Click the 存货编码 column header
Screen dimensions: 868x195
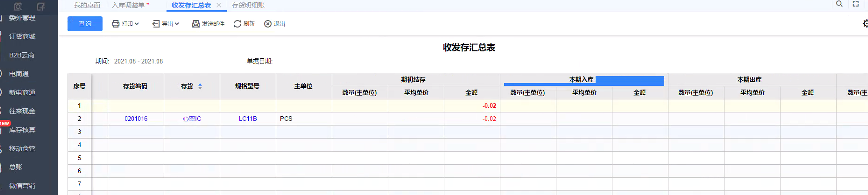[x=136, y=86]
